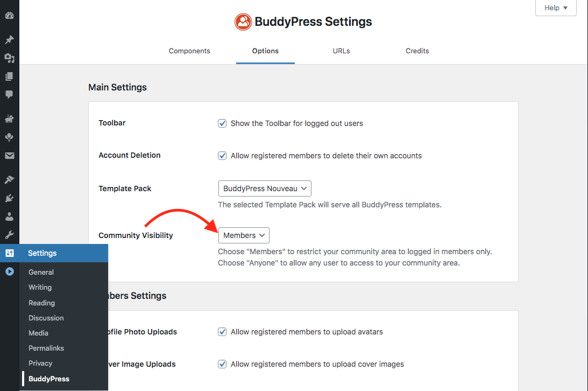Viewport: 588px width, 391px height.
Task: Open BuddyPress settings submenu item
Action: click(49, 379)
